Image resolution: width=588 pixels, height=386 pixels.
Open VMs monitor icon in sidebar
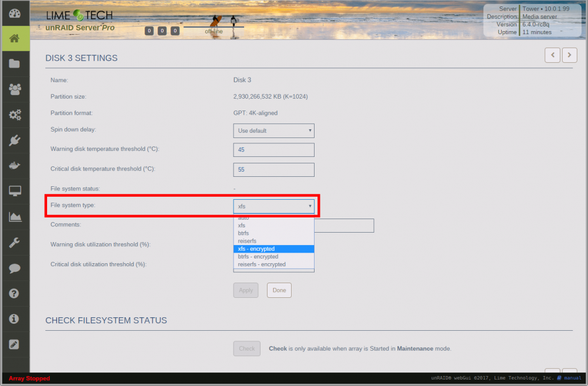[15, 191]
